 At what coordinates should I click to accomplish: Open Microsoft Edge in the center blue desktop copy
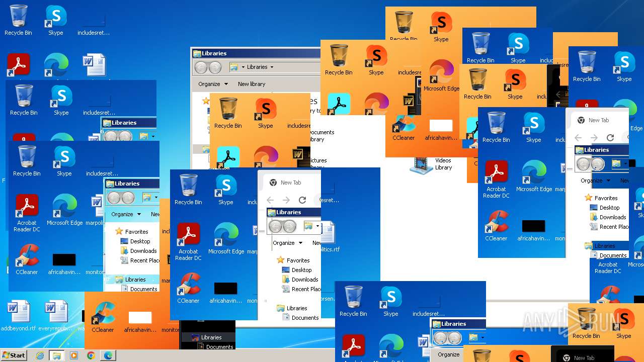(226, 239)
